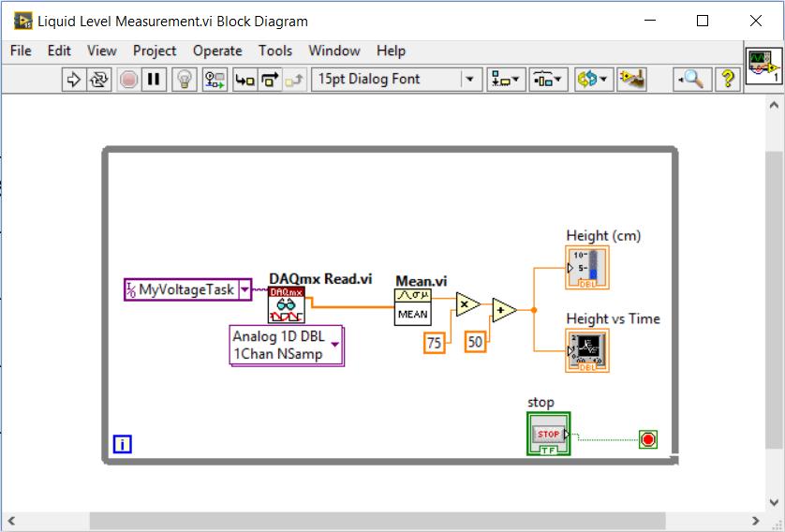This screenshot has width=785, height=532.
Task: Click the horizontal scrollbar left arrow
Action: pos(11,521)
